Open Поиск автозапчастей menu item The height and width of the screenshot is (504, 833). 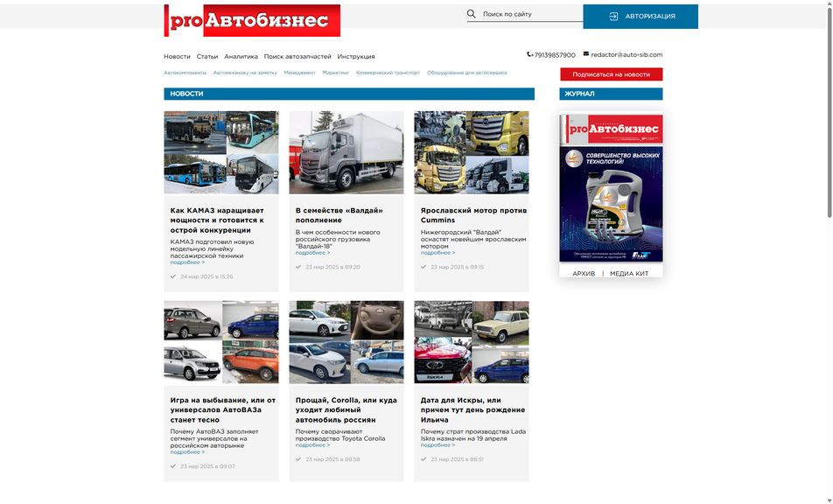point(297,56)
